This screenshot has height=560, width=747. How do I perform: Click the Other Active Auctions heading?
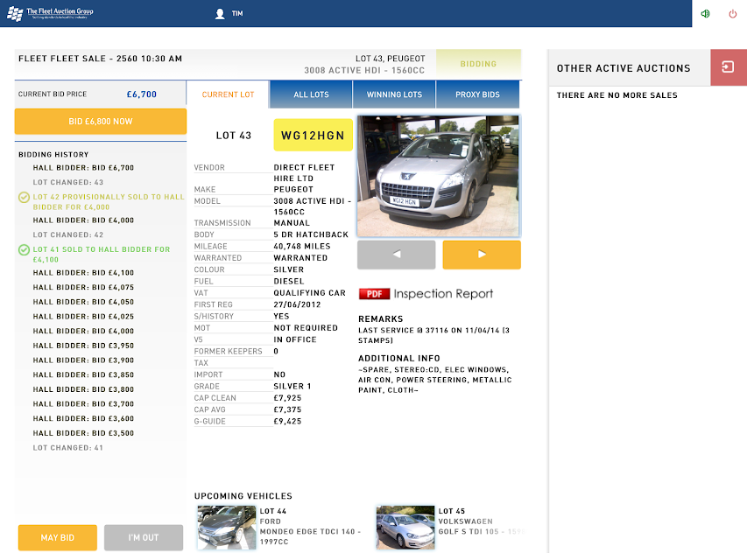(x=624, y=68)
